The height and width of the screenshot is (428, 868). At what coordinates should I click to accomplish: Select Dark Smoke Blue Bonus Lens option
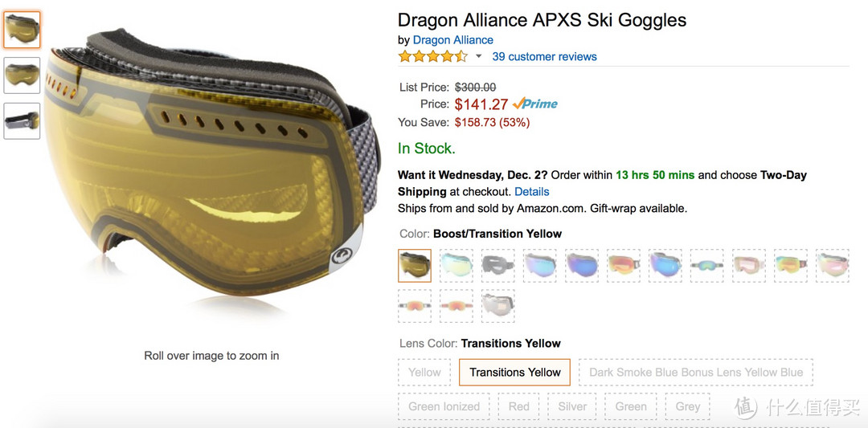[x=696, y=372]
